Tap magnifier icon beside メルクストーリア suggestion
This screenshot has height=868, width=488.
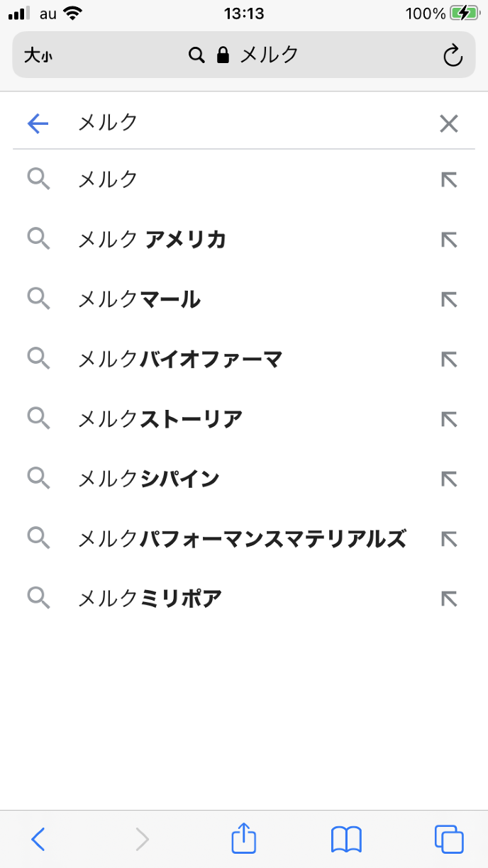tap(38, 419)
